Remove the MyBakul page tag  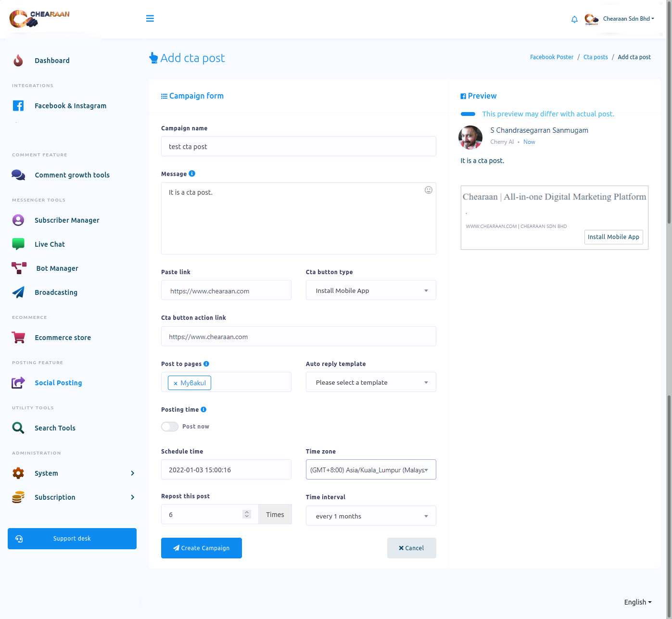(x=176, y=383)
